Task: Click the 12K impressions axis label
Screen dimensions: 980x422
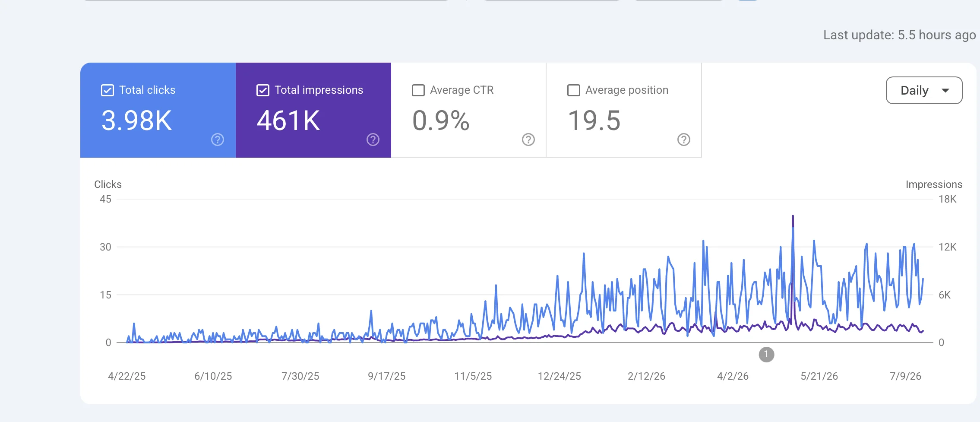Action: (948, 247)
